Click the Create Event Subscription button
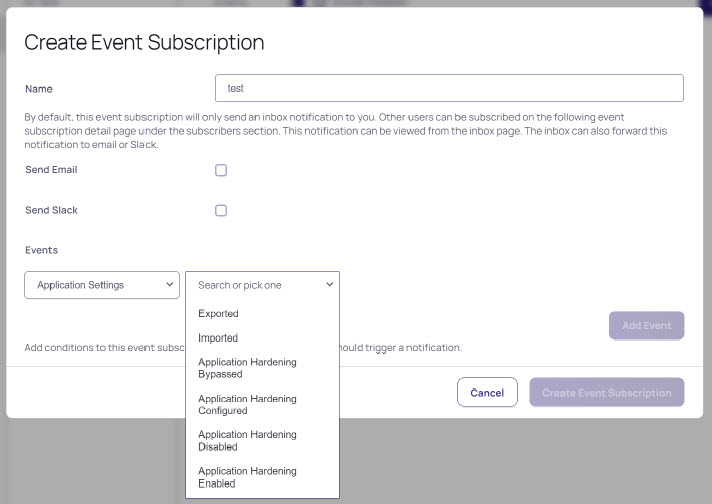 click(606, 393)
